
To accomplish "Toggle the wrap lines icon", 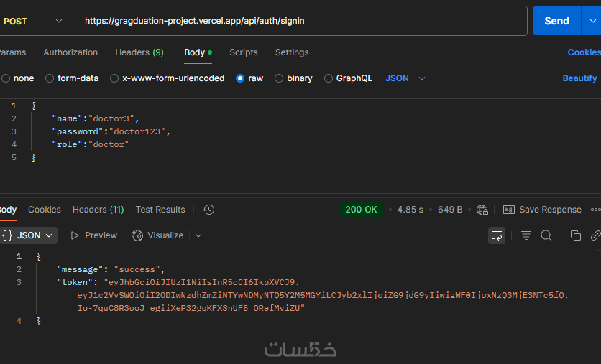I will pyautogui.click(x=497, y=235).
